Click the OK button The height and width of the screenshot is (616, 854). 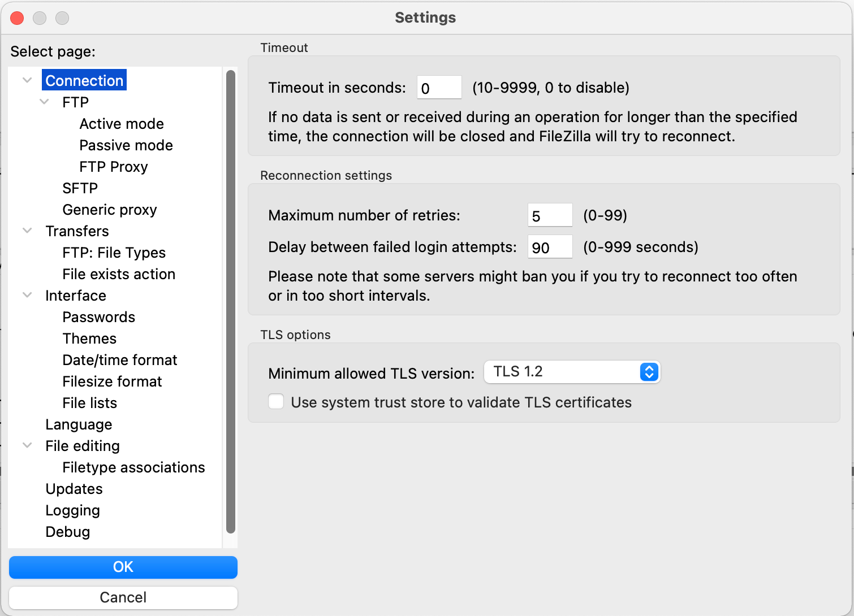click(x=123, y=567)
